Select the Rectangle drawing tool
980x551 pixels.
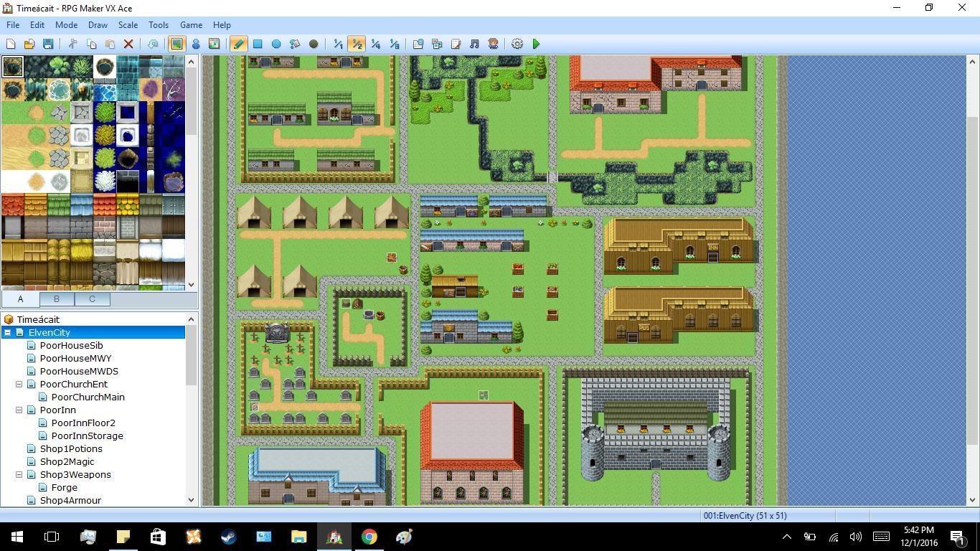pos(258,44)
